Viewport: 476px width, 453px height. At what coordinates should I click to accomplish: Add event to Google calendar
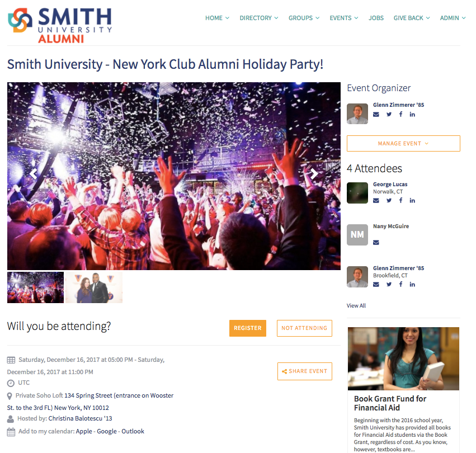(106, 431)
